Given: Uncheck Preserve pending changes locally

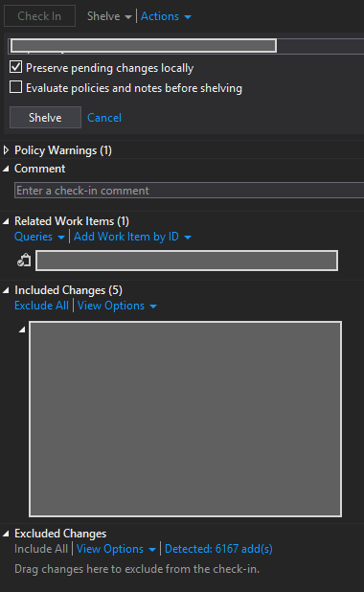Looking at the screenshot, I should tap(16, 67).
